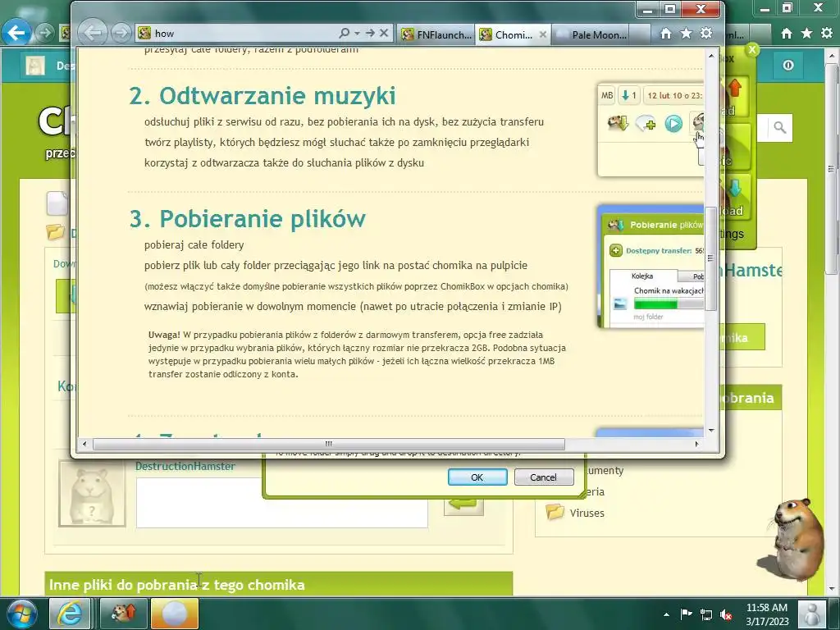
Task: Click the add-comment bubble icon in preview
Action: pos(646,124)
